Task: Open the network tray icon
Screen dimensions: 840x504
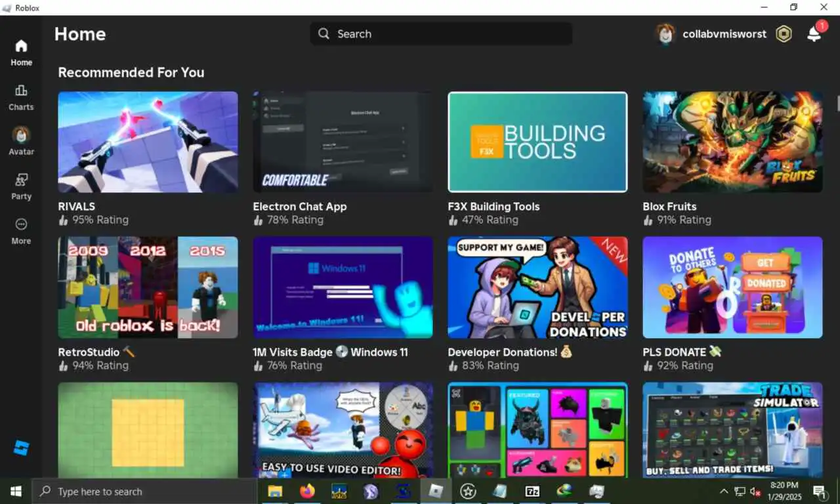Action: [x=740, y=491]
